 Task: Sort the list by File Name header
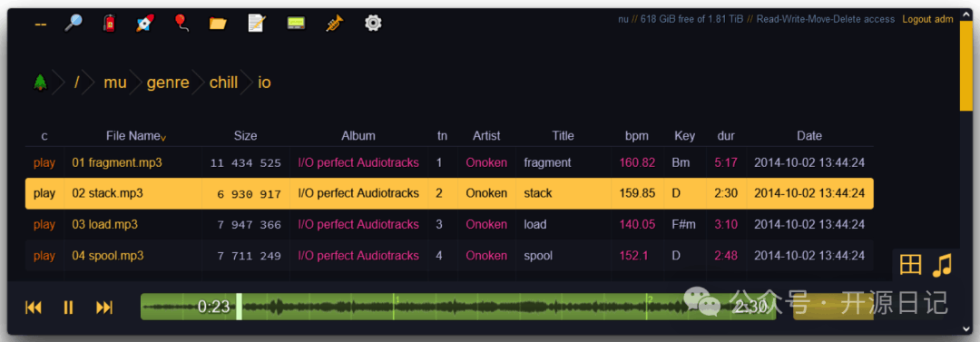tap(133, 136)
